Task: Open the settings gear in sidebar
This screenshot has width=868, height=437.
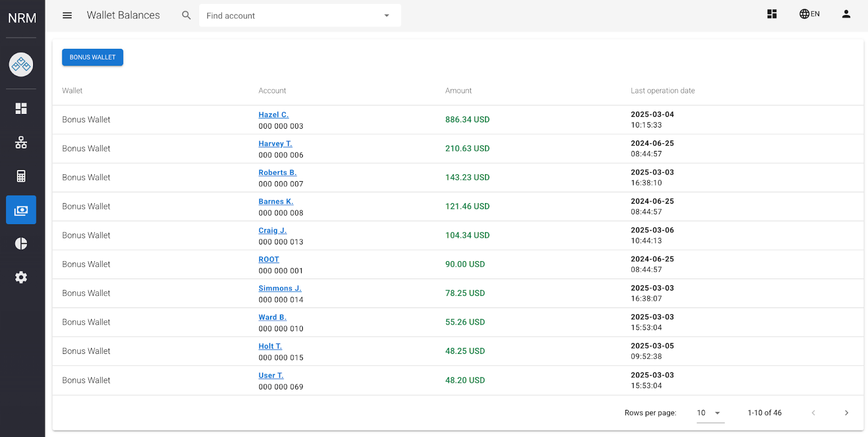Action: tap(21, 277)
